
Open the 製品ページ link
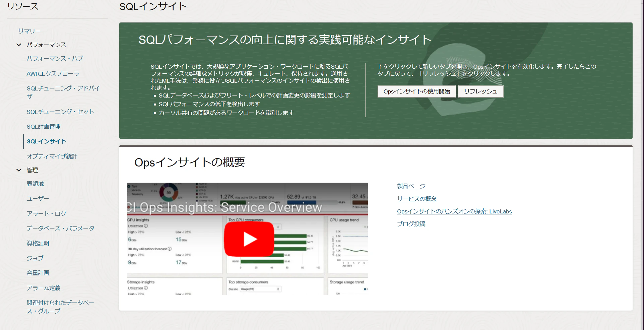coord(411,186)
